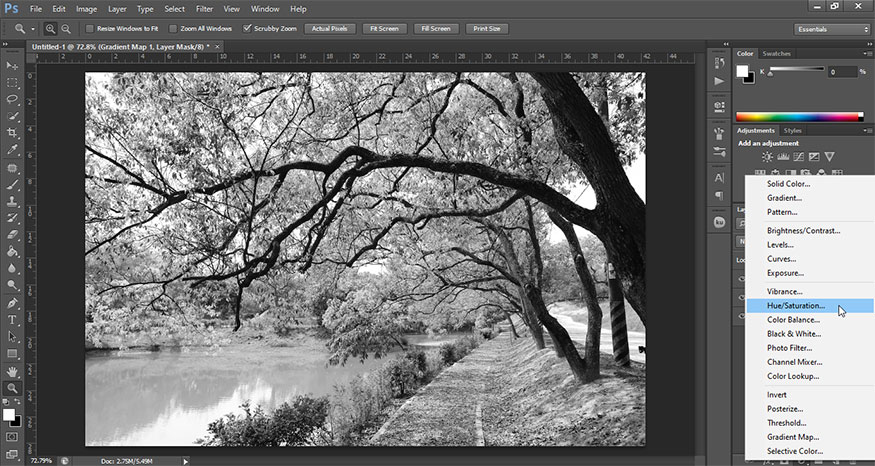The height and width of the screenshot is (466, 875).
Task: Select the Lasso tool
Action: pos(12,99)
